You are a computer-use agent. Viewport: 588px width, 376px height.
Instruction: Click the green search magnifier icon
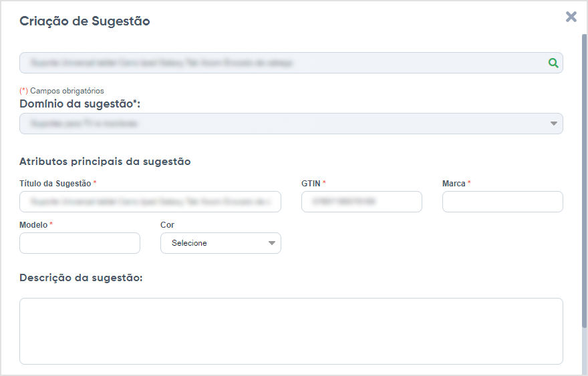tap(553, 63)
